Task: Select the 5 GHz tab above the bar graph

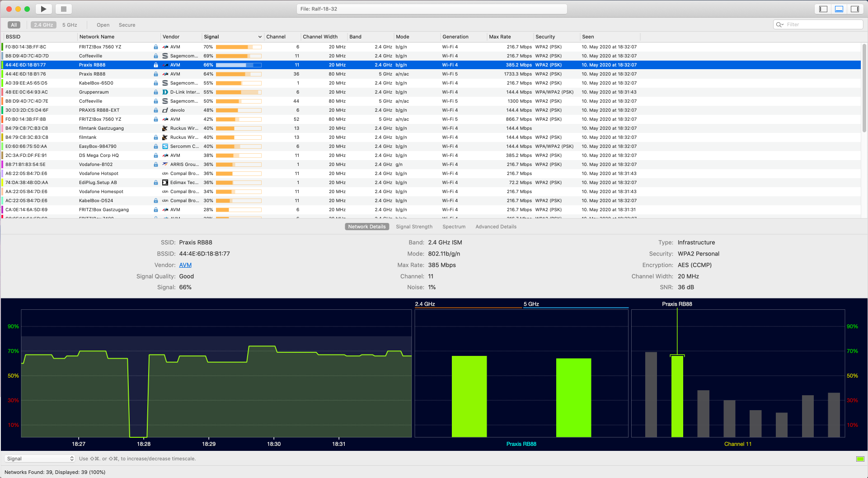Action: point(575,304)
